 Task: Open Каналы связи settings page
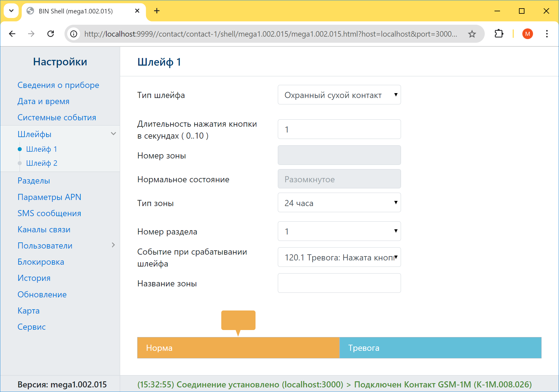(x=44, y=230)
